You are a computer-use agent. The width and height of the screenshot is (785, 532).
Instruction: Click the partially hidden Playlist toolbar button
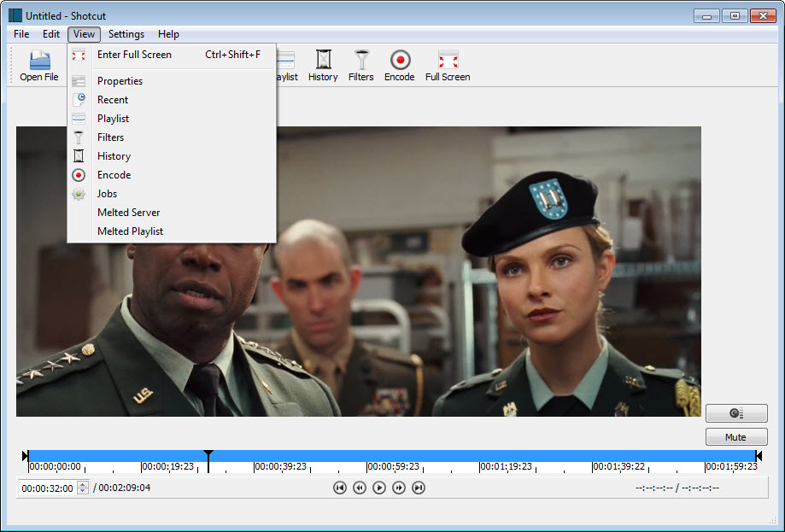coord(287,66)
